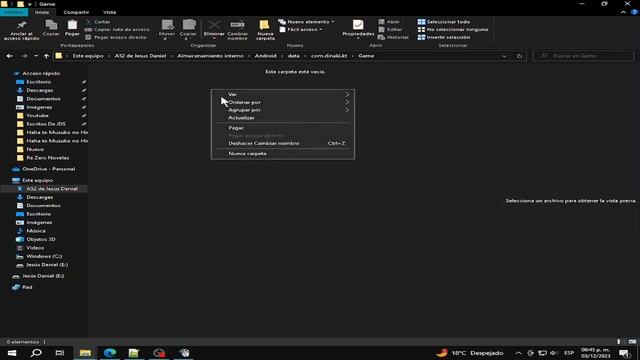
Task: Switch to the Archivo tab
Action: click(14, 12)
